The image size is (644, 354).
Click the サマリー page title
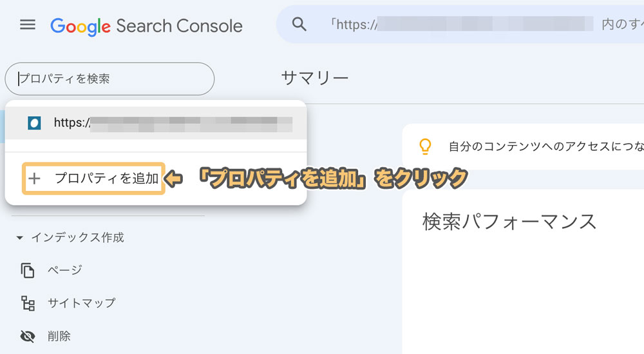(x=315, y=78)
